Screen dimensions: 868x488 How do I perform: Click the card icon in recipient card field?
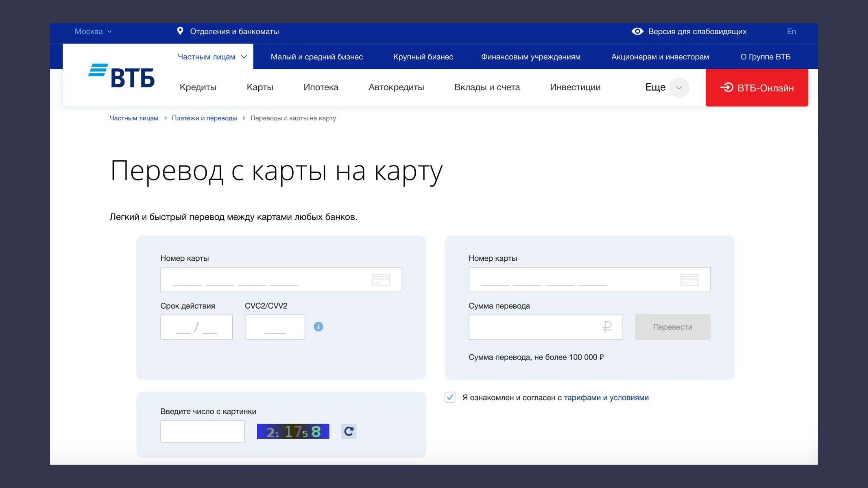[x=689, y=280]
